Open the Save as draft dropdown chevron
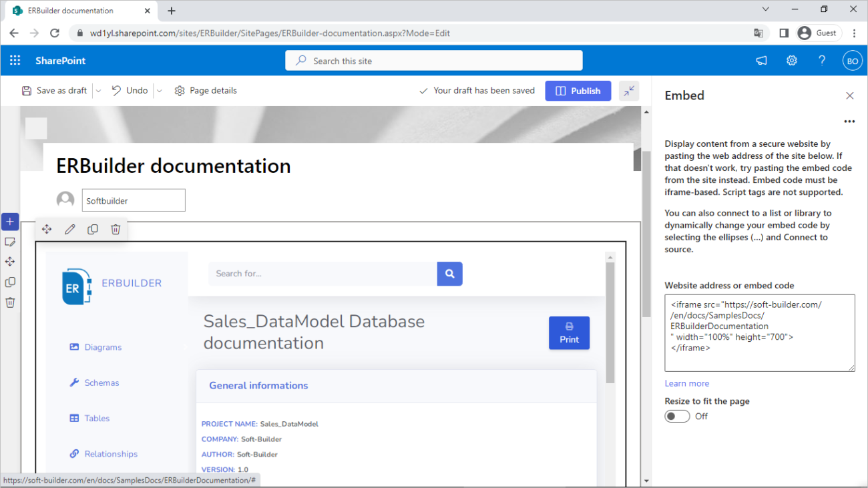Screen dimensions: 868x488 click(x=97, y=90)
